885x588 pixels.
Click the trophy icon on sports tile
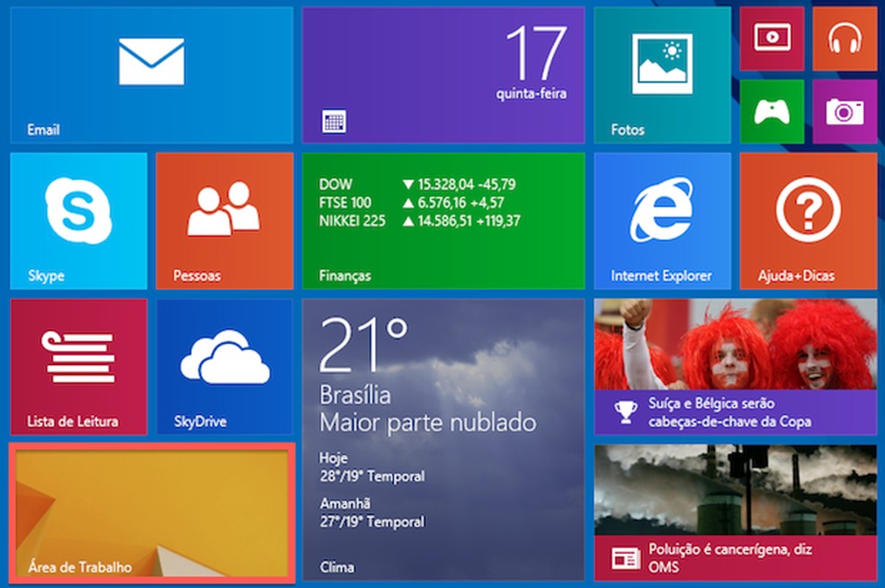pyautogui.click(x=625, y=412)
